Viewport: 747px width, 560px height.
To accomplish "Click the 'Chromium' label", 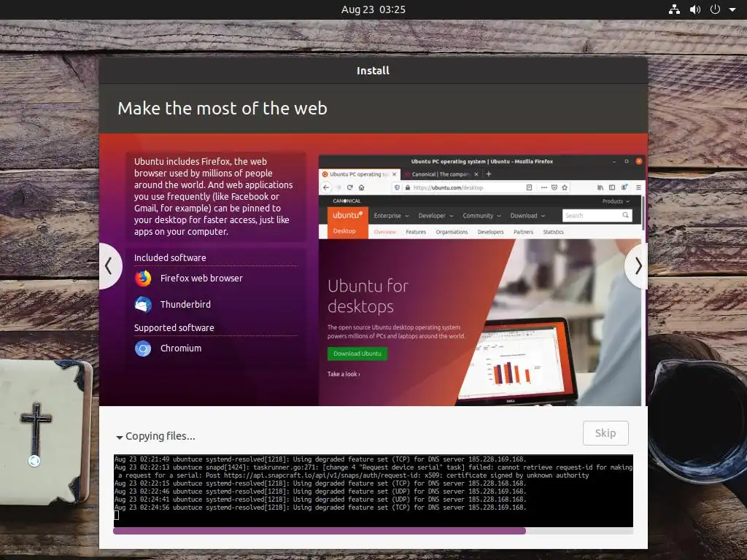I will 181,348.
